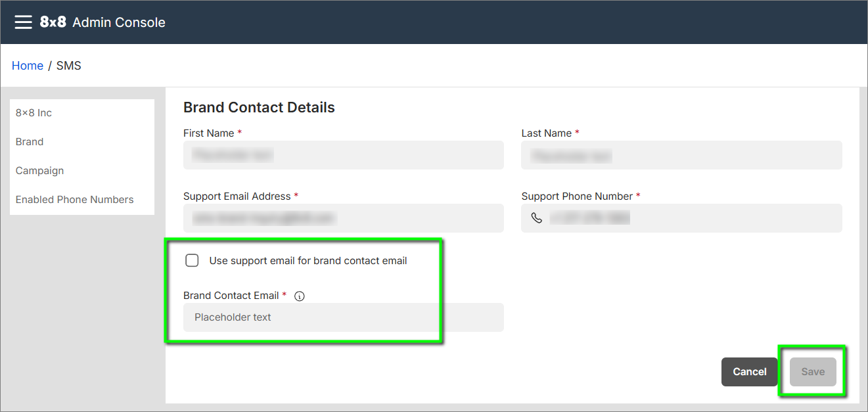Click the SMS breadcrumb item

69,66
